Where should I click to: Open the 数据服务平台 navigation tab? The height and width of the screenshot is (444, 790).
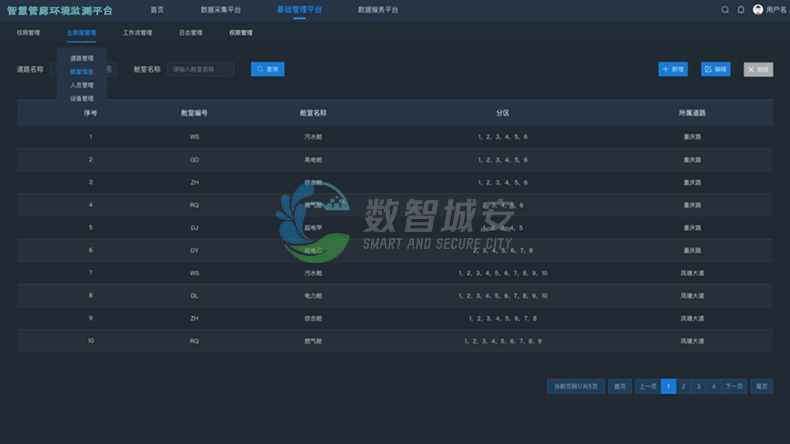click(x=378, y=10)
